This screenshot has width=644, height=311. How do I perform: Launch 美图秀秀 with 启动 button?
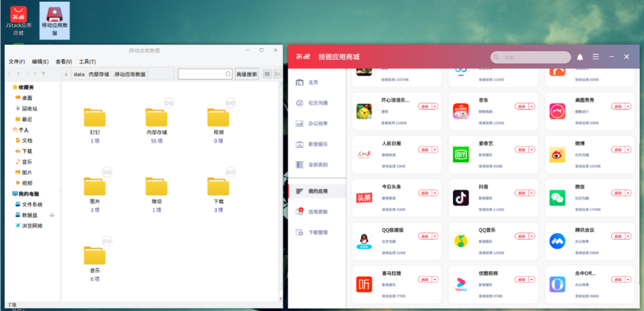click(x=618, y=106)
